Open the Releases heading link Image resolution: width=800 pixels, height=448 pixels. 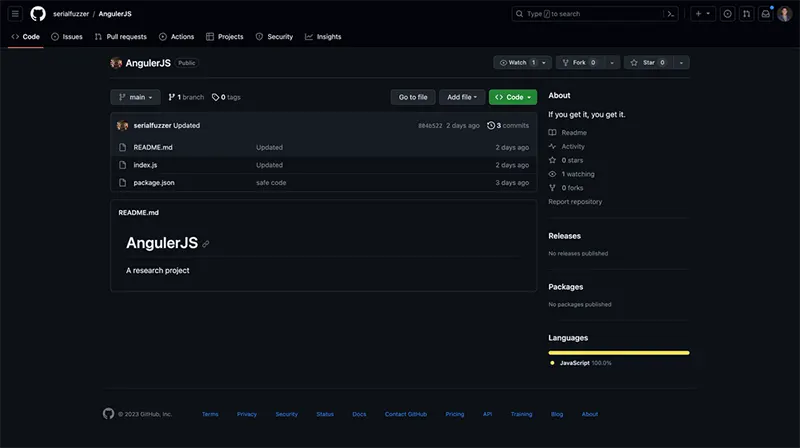pyautogui.click(x=564, y=236)
